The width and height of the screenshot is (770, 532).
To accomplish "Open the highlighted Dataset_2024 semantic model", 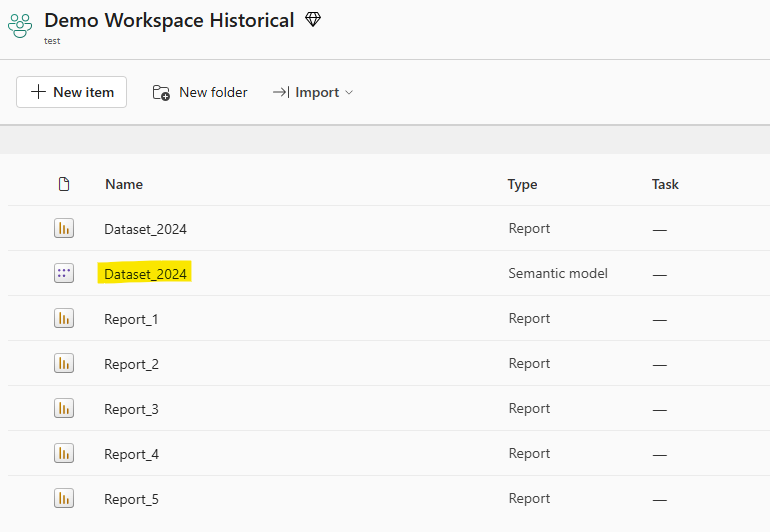I will [x=145, y=274].
